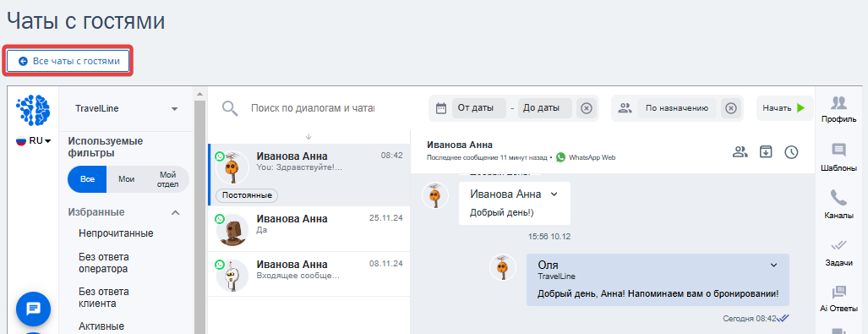Open the TravelLine account dropdown
Image resolution: width=868 pixels, height=334 pixels.
pos(127,109)
